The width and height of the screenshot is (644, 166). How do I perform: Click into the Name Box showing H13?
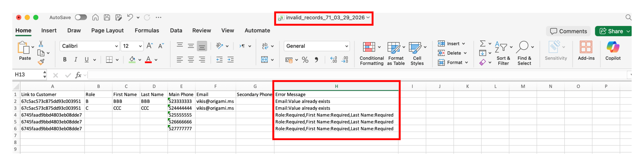coord(28,75)
